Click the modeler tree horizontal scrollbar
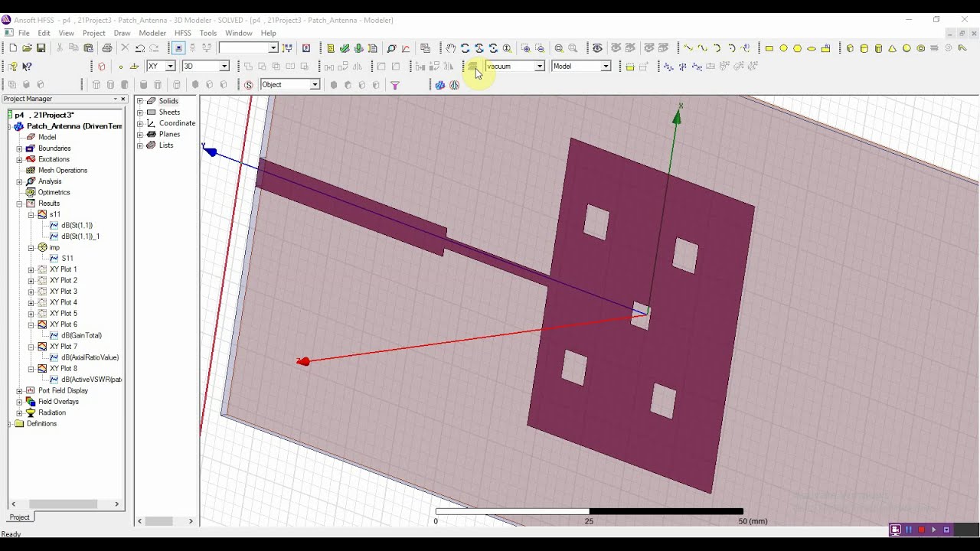This screenshot has width=980, height=551. coord(165,521)
